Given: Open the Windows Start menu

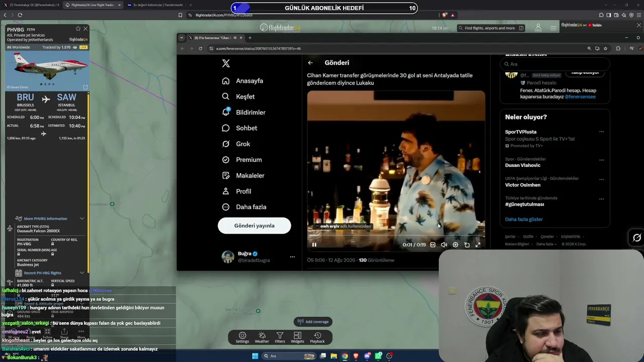Looking at the screenshot, I should 255,356.
